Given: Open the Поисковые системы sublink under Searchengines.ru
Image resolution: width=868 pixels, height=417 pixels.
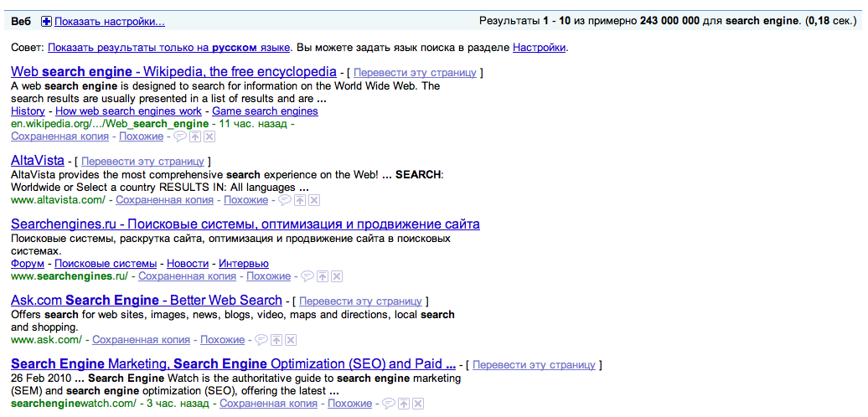Looking at the screenshot, I should coord(106,264).
